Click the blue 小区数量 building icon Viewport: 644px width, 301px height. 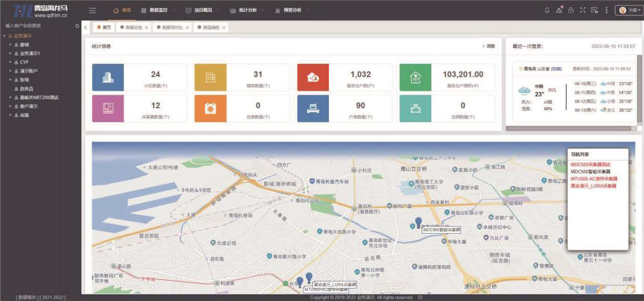pos(108,78)
